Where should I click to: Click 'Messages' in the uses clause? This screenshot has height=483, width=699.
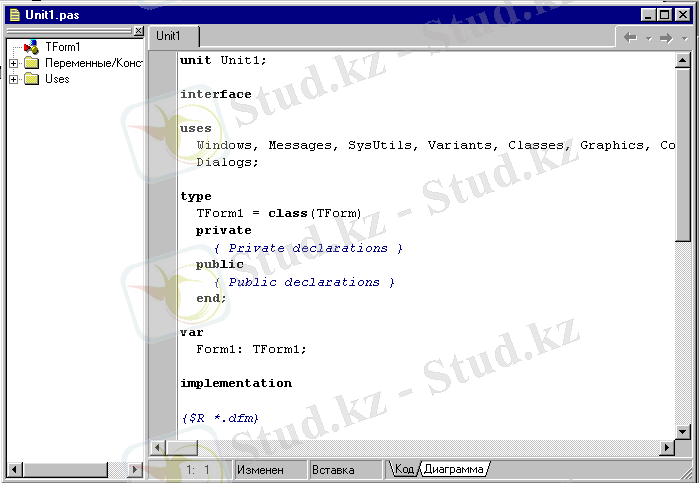coord(300,145)
